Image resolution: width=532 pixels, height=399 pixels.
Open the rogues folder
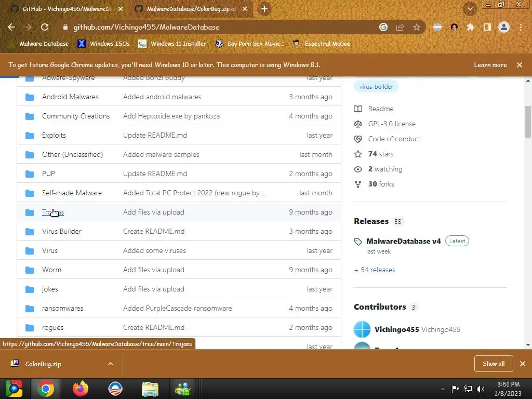(52, 328)
